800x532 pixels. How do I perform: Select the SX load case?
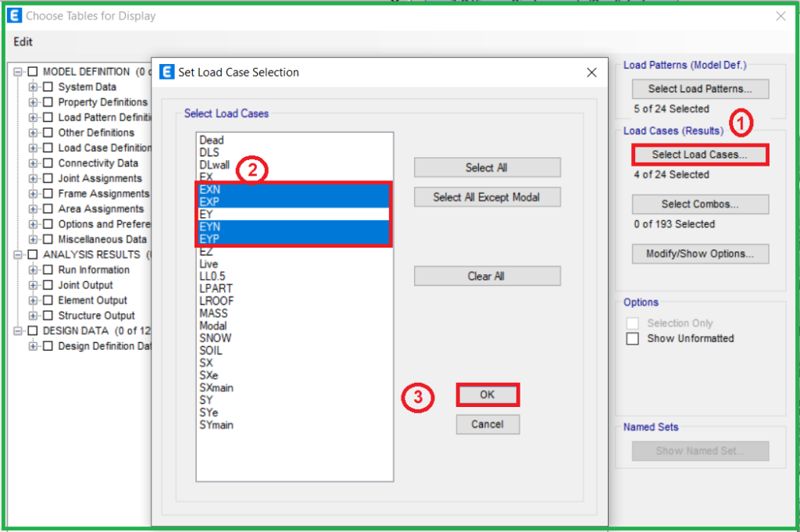(x=295, y=362)
